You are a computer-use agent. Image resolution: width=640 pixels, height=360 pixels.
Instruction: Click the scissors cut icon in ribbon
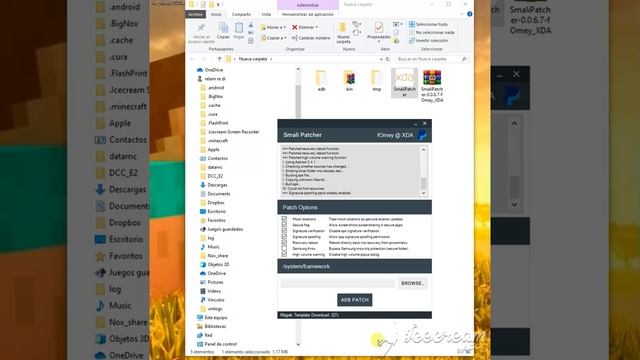click(x=251, y=26)
